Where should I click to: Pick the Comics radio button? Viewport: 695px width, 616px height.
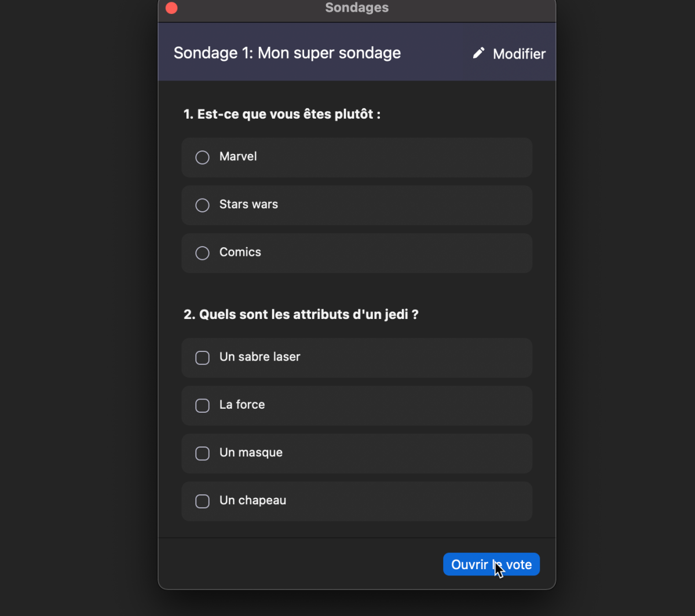[x=202, y=253]
